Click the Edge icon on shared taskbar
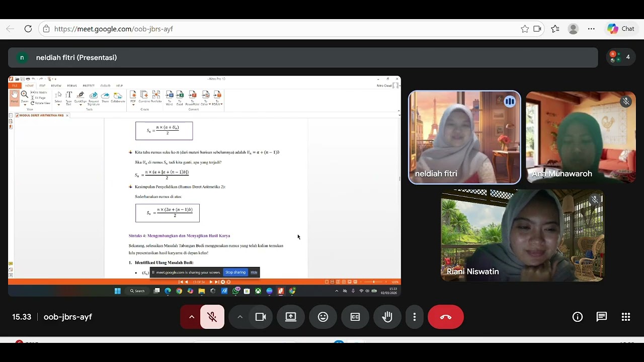644x362 pixels. coord(168,291)
